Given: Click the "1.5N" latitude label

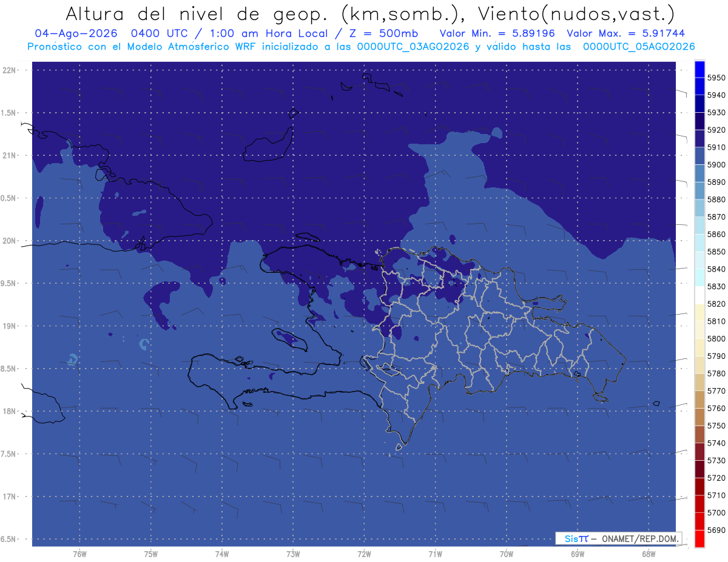Looking at the screenshot, I should [9, 113].
